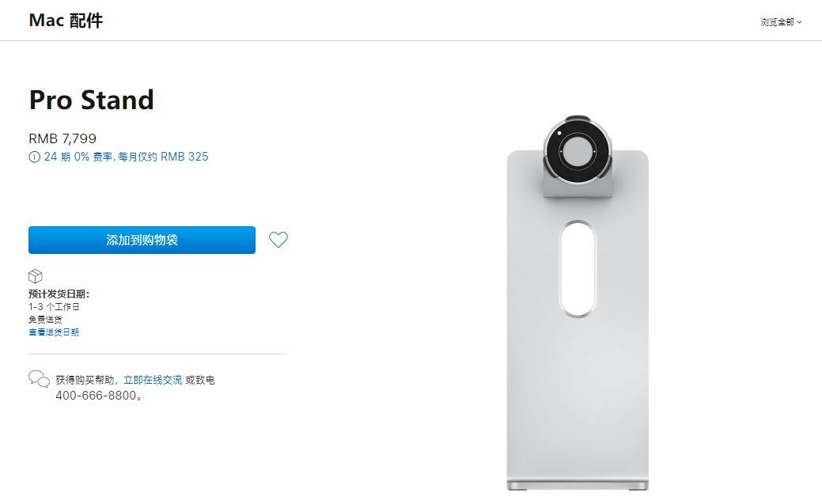Click the Pro Stand product title

click(x=91, y=100)
